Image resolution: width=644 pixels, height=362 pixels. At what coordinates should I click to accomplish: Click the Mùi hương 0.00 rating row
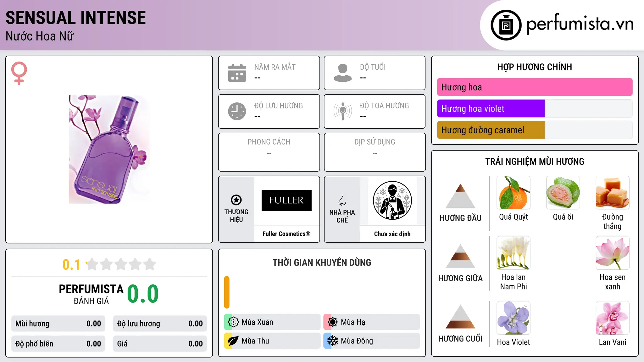point(58,324)
